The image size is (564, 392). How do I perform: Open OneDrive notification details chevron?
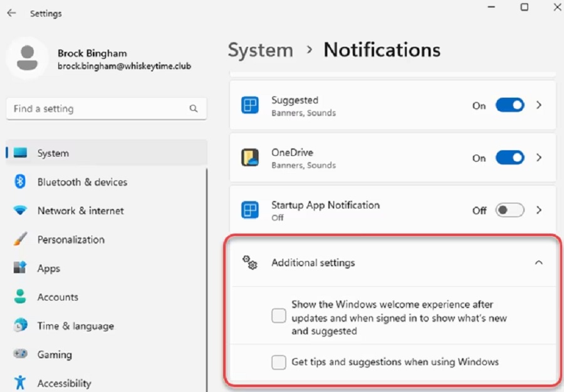(x=539, y=158)
